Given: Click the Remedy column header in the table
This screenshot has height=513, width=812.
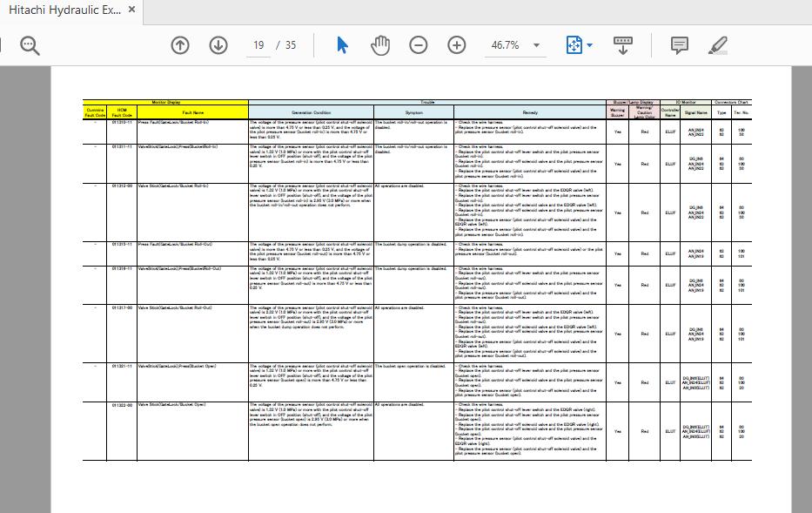Looking at the screenshot, I should (530, 112).
